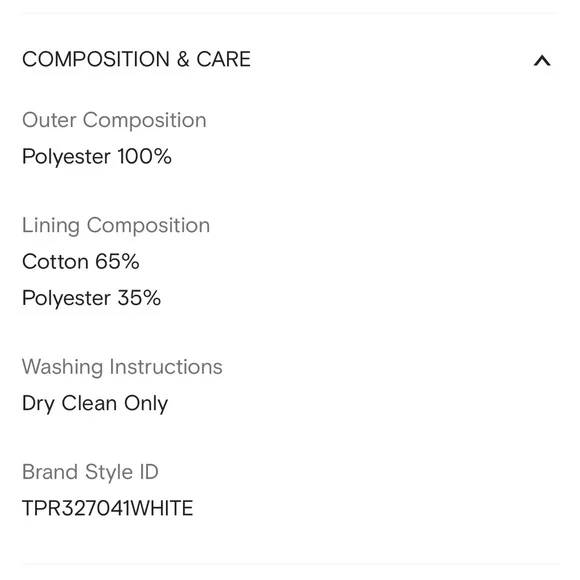The height and width of the screenshot is (580, 580).
Task: Click the word Polyester under Outer Composition
Action: click(66, 156)
